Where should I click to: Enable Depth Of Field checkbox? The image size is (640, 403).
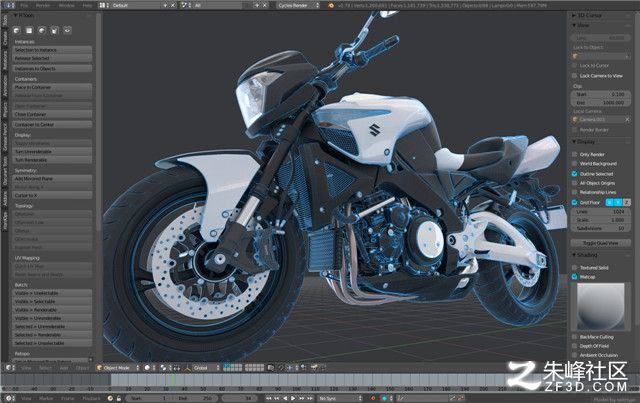[x=574, y=346]
